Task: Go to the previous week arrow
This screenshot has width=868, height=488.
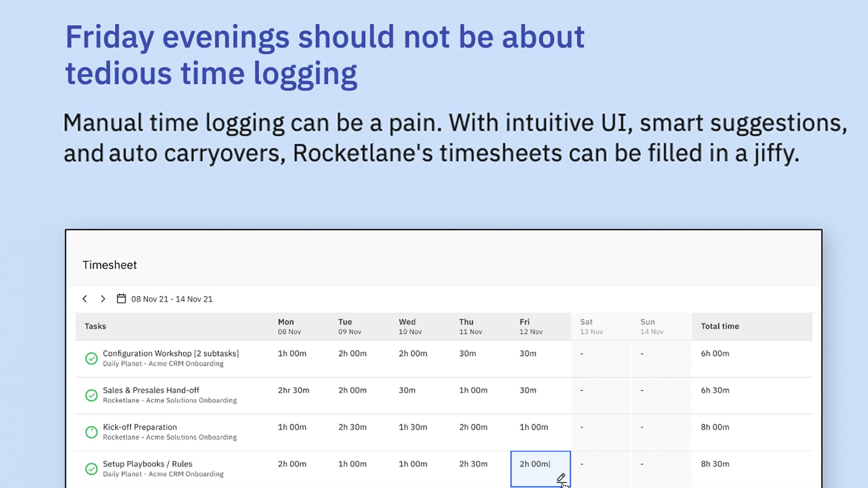Action: tap(85, 299)
